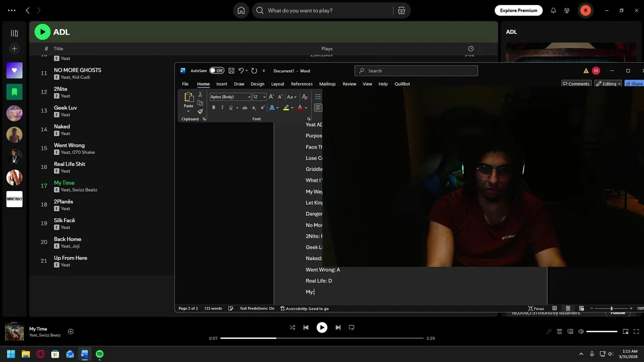Image resolution: width=644 pixels, height=362 pixels.
Task: Toggle Underline formatting in Word
Action: click(231, 108)
